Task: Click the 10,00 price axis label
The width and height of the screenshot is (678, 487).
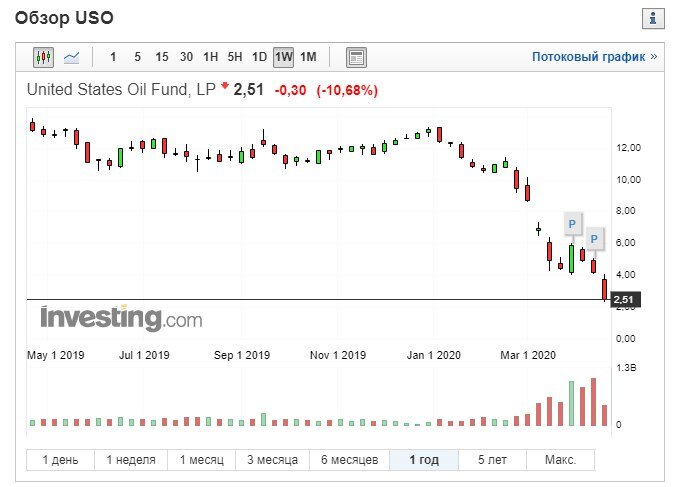Action: coord(629,179)
